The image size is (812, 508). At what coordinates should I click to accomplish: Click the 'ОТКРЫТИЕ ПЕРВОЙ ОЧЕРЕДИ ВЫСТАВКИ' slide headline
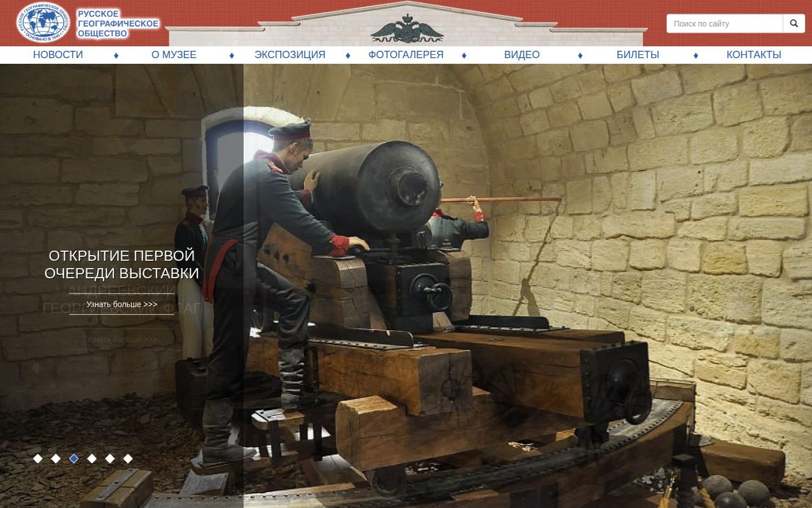(x=122, y=264)
